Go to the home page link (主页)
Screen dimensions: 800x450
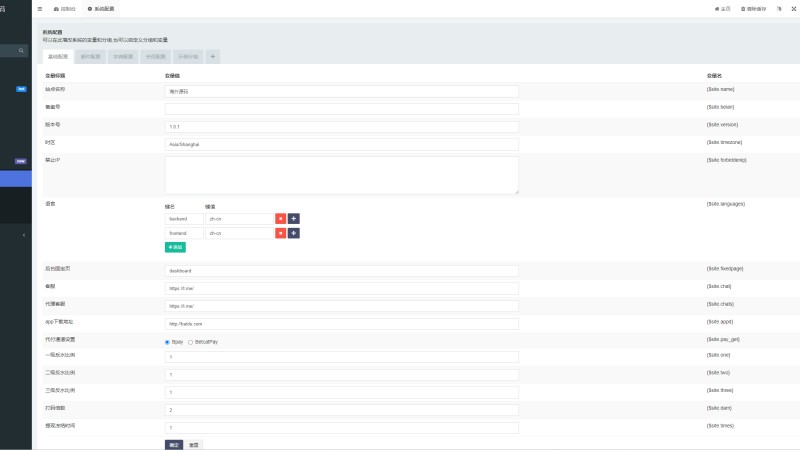[722, 9]
